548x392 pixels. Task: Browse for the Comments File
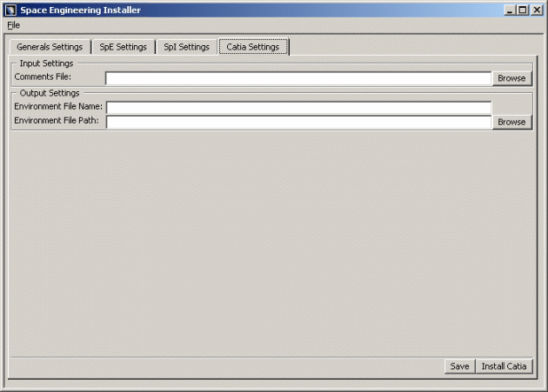coord(511,78)
